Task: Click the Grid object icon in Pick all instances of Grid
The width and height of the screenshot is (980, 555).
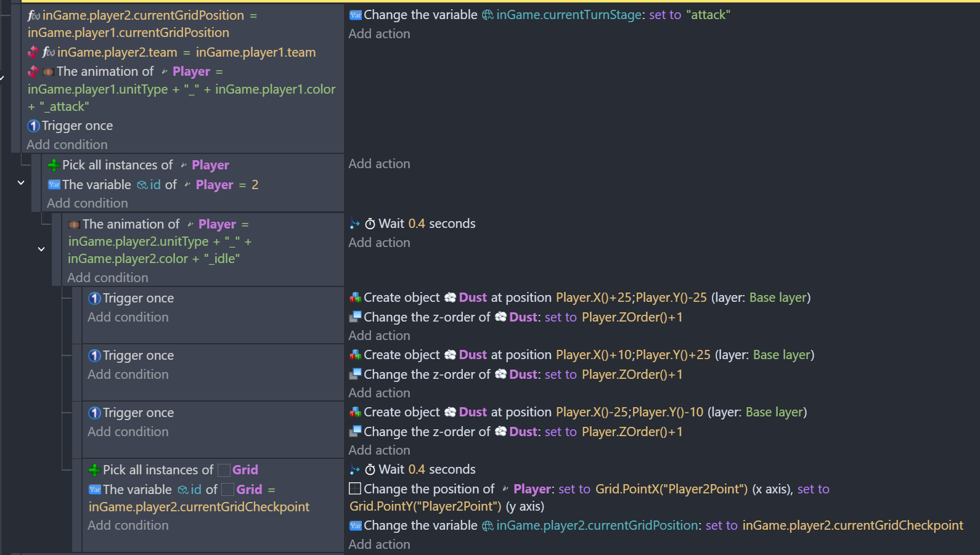Action: (x=224, y=470)
